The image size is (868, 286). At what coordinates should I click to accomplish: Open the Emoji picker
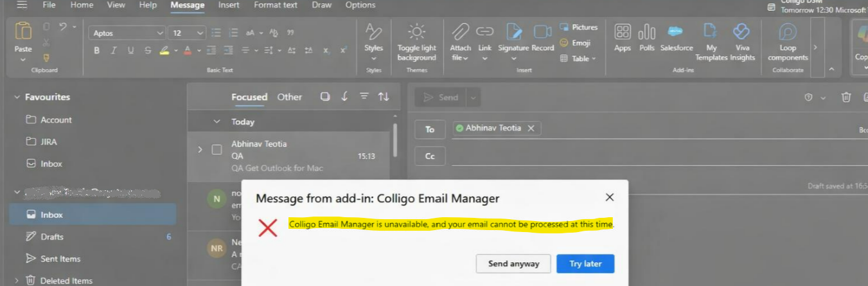click(x=575, y=43)
